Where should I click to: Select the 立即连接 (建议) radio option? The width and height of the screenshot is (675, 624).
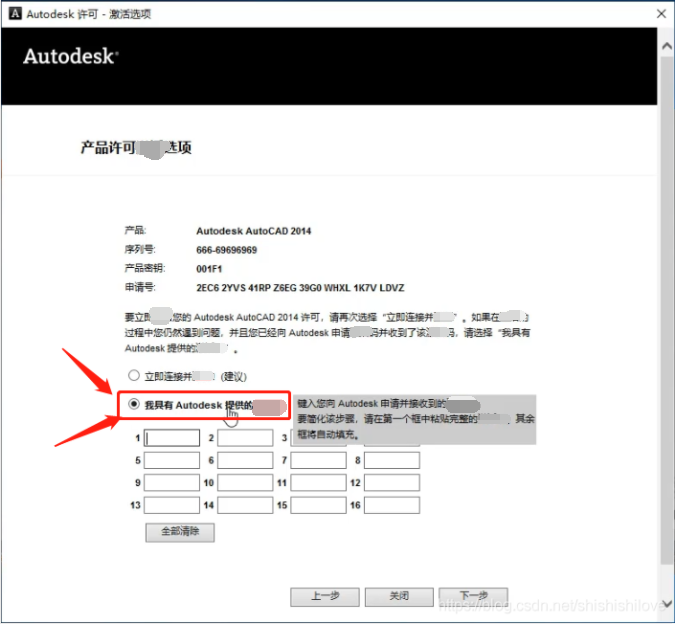[x=134, y=375]
